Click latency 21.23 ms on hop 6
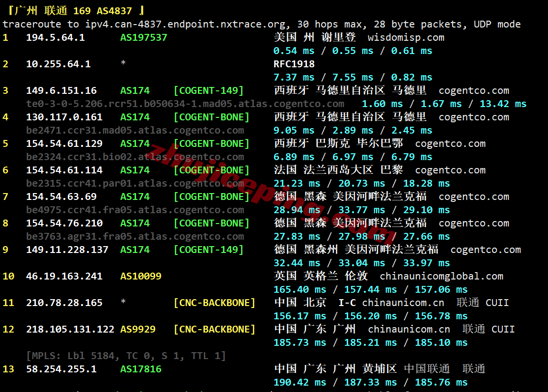The width and height of the screenshot is (548, 392). tap(297, 184)
